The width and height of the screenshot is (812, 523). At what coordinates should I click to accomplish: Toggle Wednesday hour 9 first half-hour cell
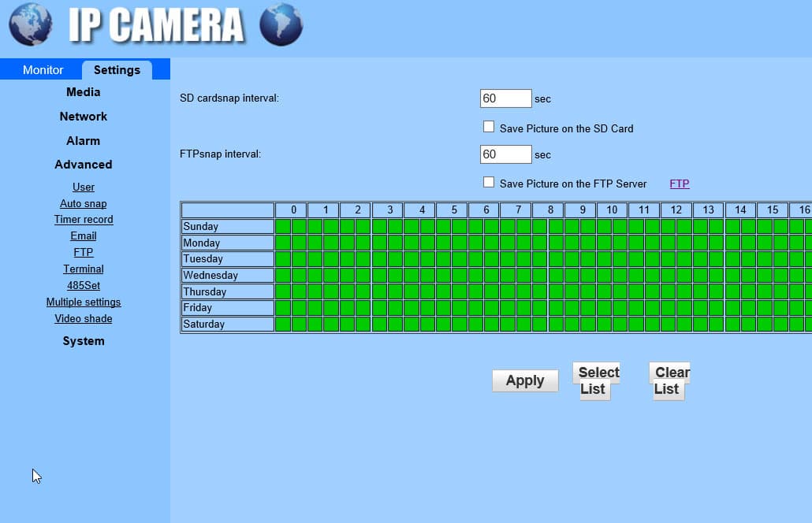click(x=572, y=275)
